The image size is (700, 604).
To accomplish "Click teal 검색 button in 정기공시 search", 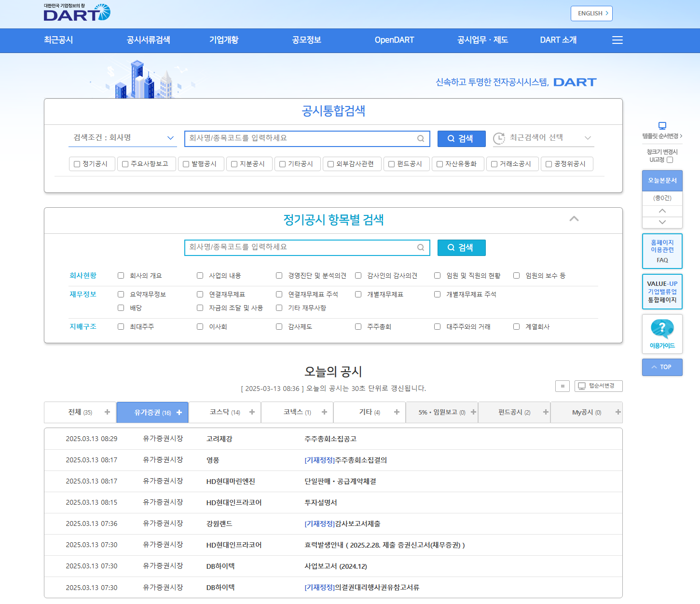I will click(x=461, y=248).
